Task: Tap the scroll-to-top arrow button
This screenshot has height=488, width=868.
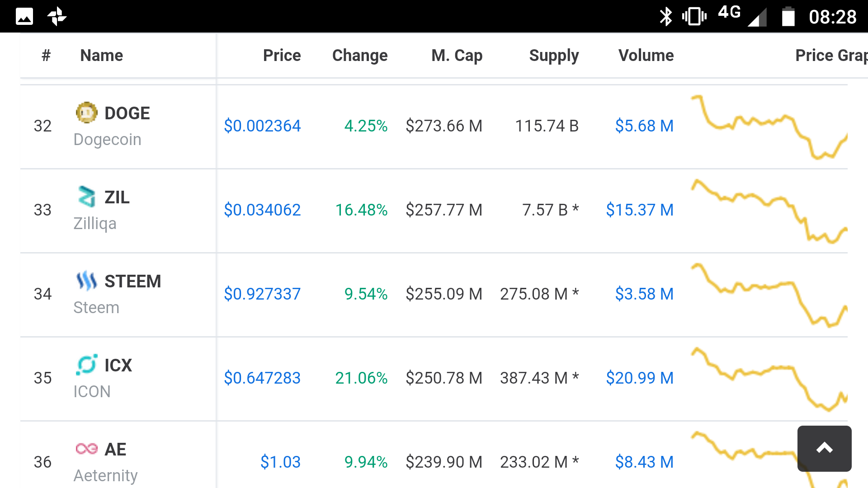Action: pos(824,448)
